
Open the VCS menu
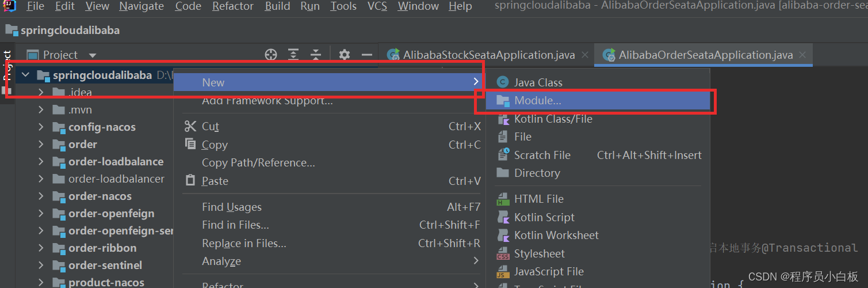[377, 6]
